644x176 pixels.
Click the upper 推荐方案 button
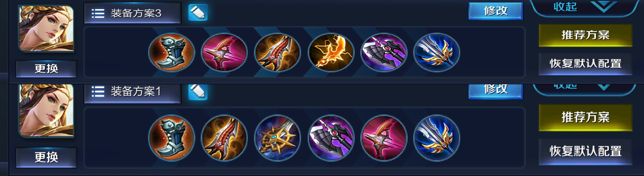586,35
